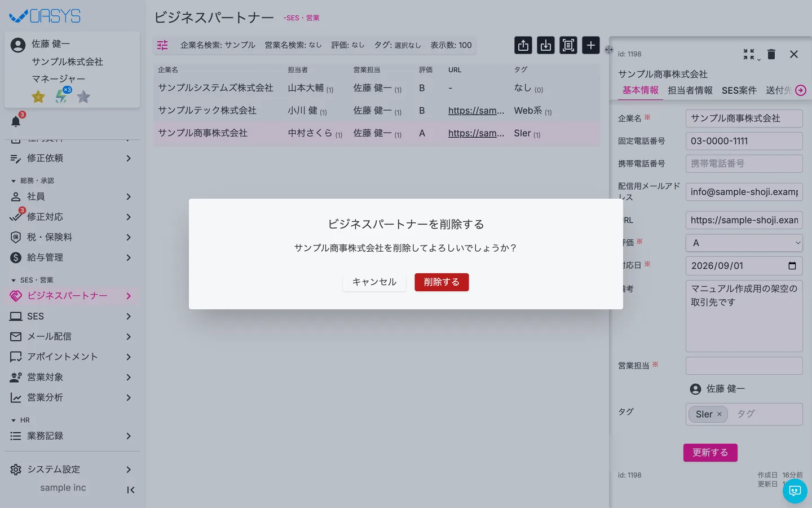Open ビジネスパートナー sidebar item
812x508 pixels.
point(72,296)
